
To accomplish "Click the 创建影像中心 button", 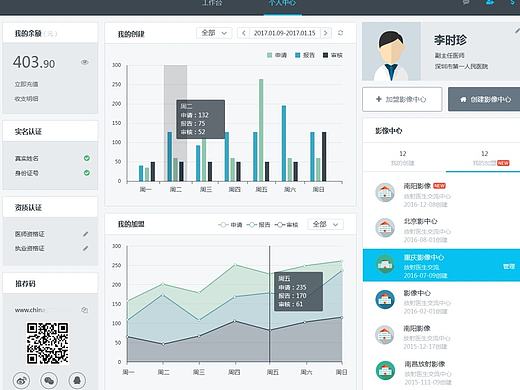I will tap(484, 99).
